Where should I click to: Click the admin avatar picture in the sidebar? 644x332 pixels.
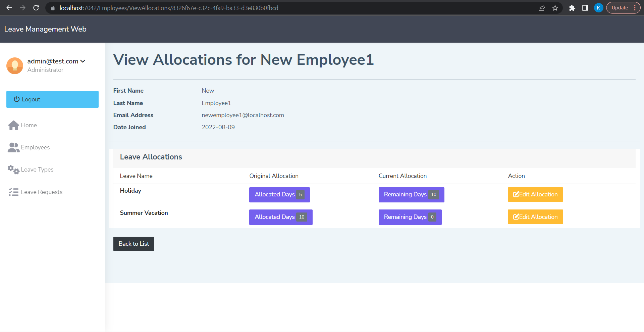[x=14, y=66]
